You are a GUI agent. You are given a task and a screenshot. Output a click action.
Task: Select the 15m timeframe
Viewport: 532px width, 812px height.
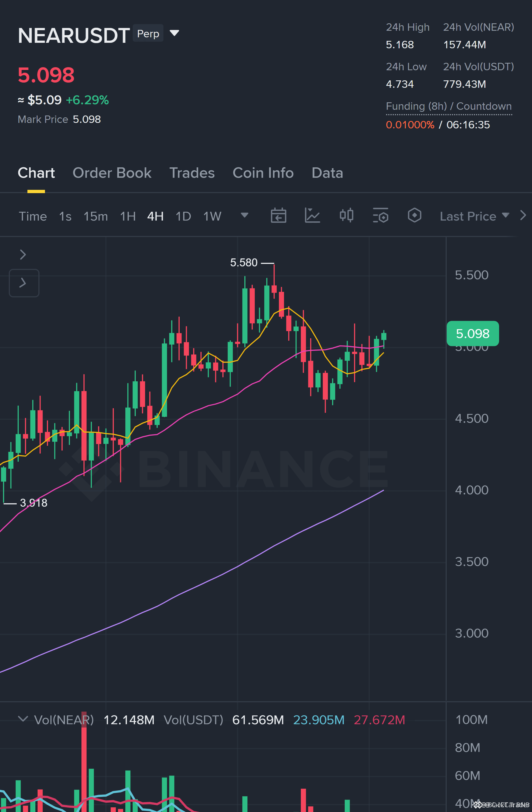(95, 216)
